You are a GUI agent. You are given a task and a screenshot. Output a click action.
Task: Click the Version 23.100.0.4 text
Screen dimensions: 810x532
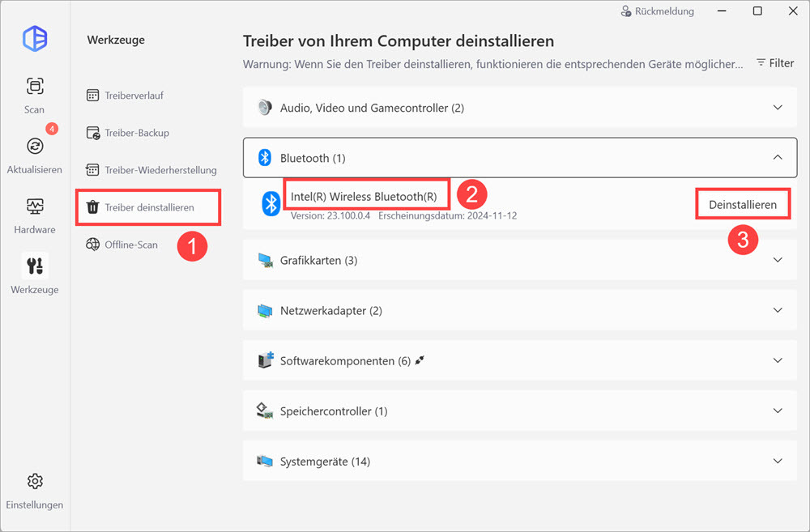point(330,215)
